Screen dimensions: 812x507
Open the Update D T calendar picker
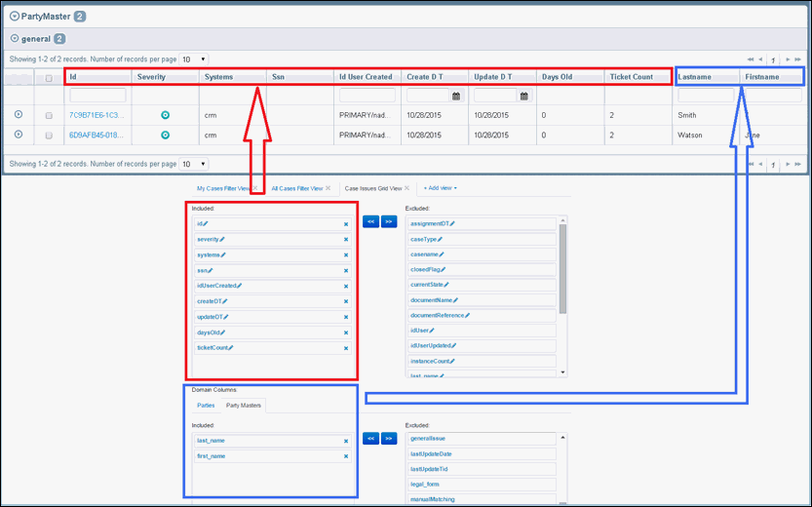[524, 96]
